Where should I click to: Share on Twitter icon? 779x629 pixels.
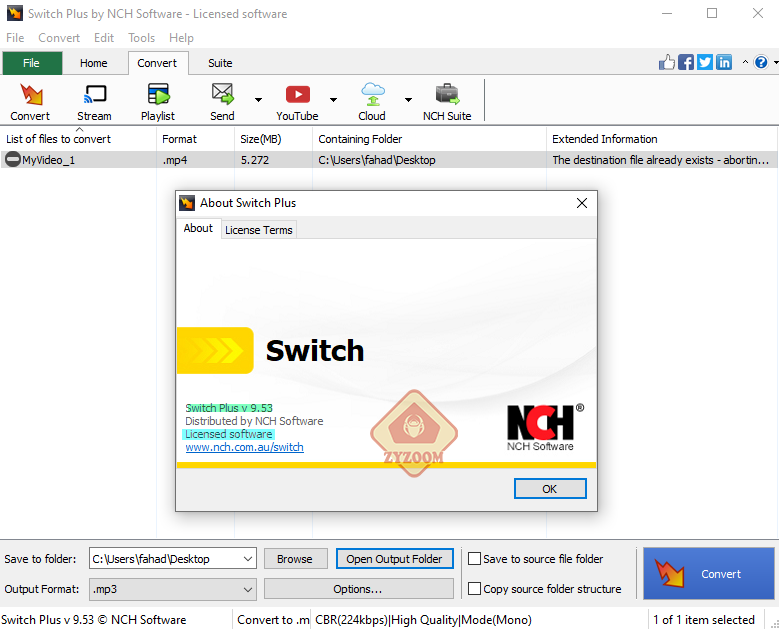(x=704, y=62)
